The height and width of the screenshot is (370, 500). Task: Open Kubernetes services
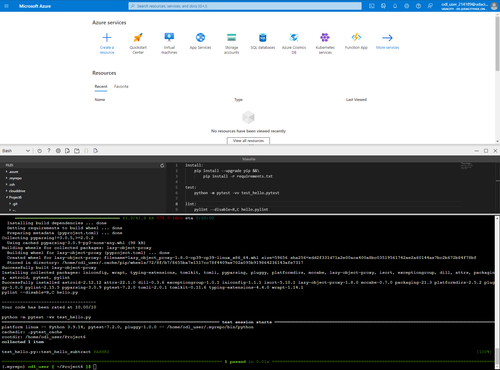pyautogui.click(x=325, y=37)
